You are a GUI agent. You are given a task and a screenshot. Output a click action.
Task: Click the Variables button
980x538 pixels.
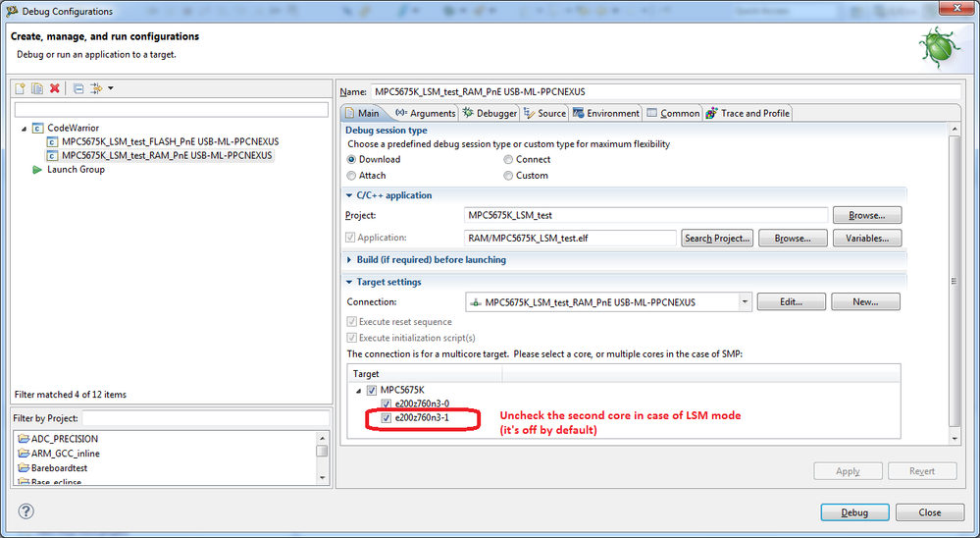click(x=867, y=239)
